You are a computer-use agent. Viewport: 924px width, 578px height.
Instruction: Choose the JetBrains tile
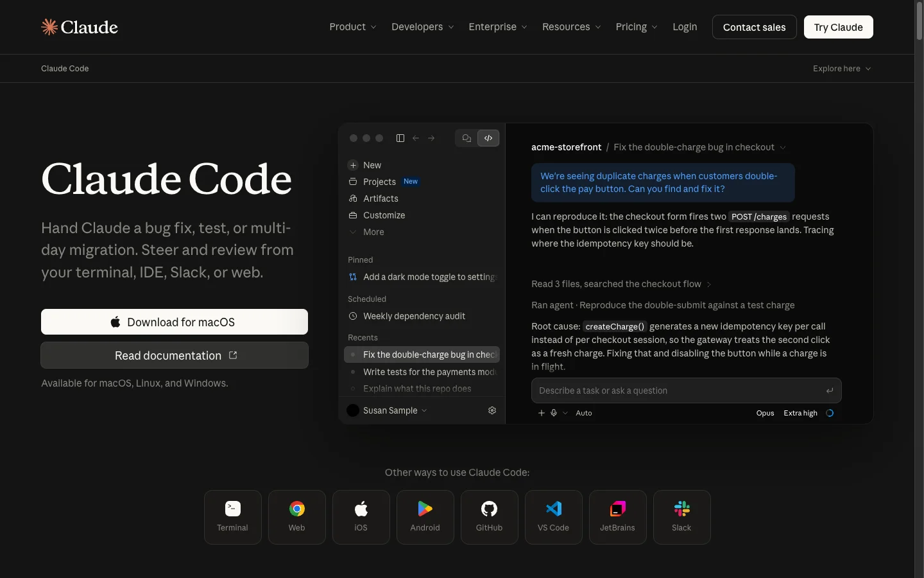tap(617, 517)
